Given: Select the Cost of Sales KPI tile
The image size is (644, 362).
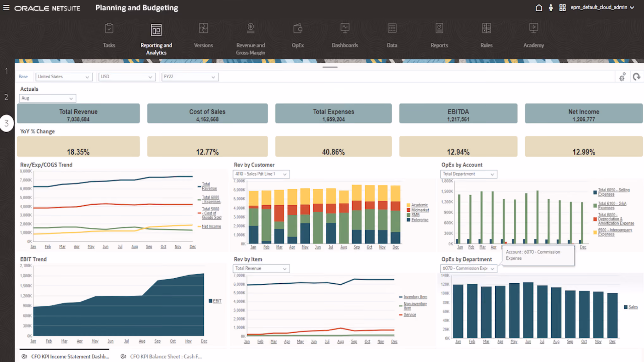Looking at the screenshot, I should tap(207, 113).
